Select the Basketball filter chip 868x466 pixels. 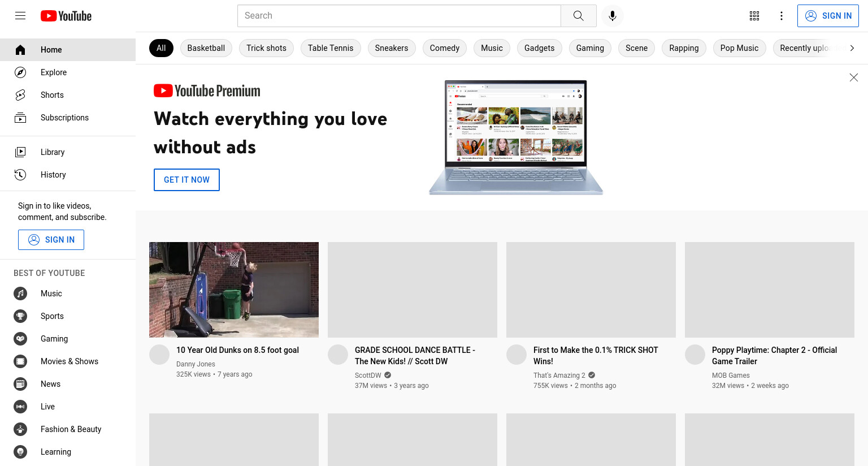(206, 48)
